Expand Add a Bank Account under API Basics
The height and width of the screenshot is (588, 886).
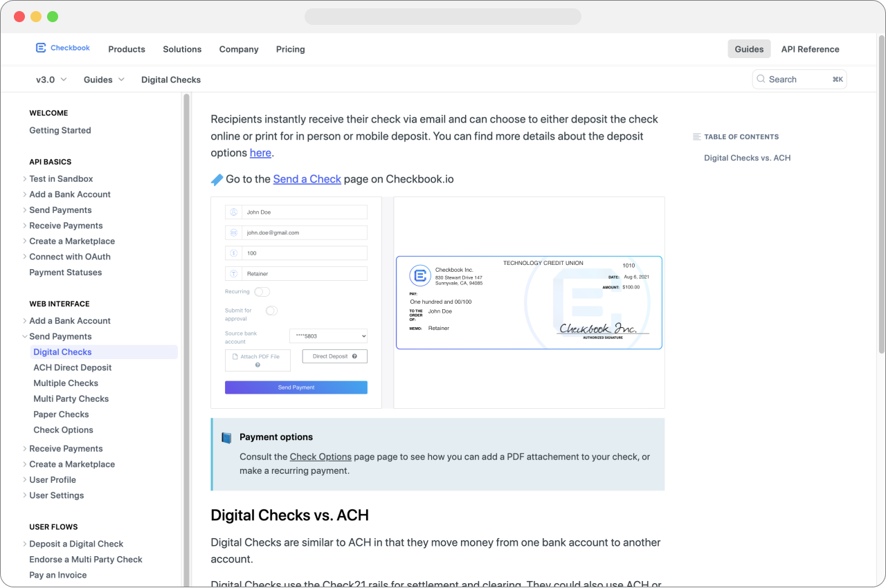(25, 195)
